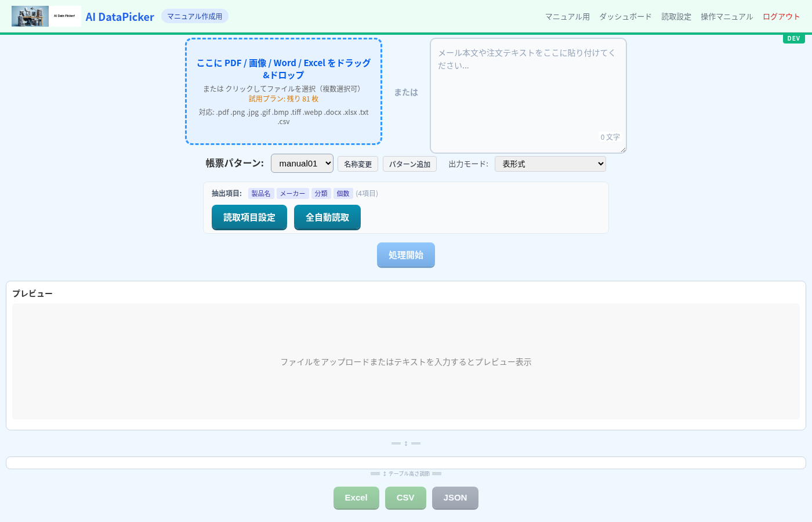Click the ログアウト link
The width and height of the screenshot is (812, 522).
pyautogui.click(x=781, y=17)
